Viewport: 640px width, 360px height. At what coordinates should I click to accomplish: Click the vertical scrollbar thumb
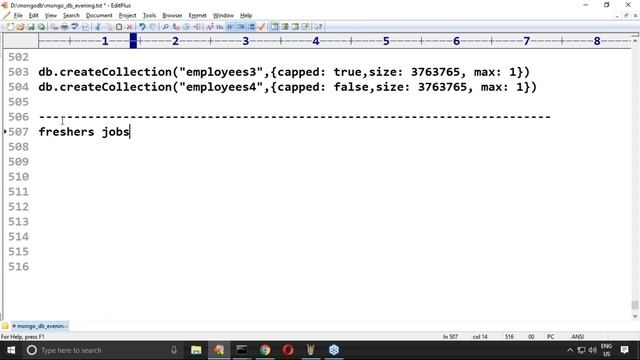(635, 305)
